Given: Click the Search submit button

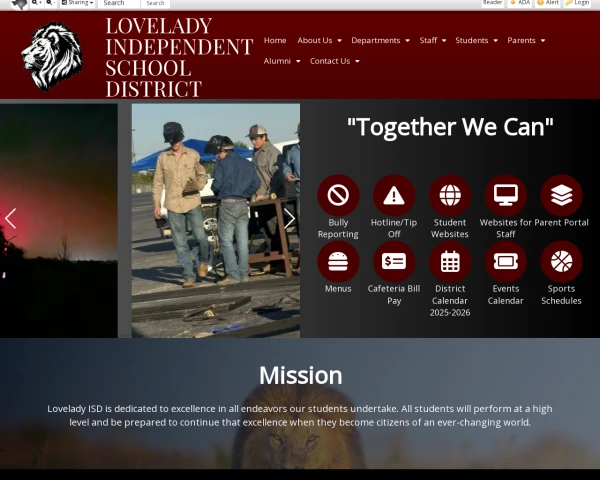Looking at the screenshot, I should click(155, 3).
